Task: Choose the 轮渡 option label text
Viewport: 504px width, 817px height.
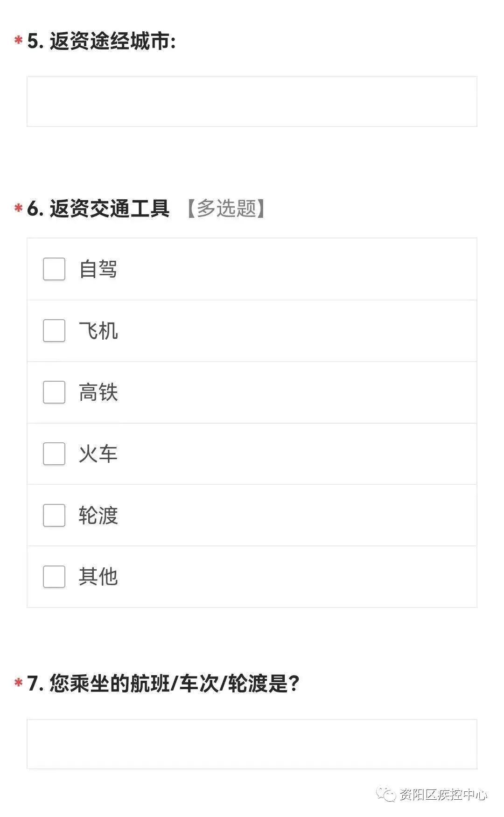Action: (x=98, y=516)
